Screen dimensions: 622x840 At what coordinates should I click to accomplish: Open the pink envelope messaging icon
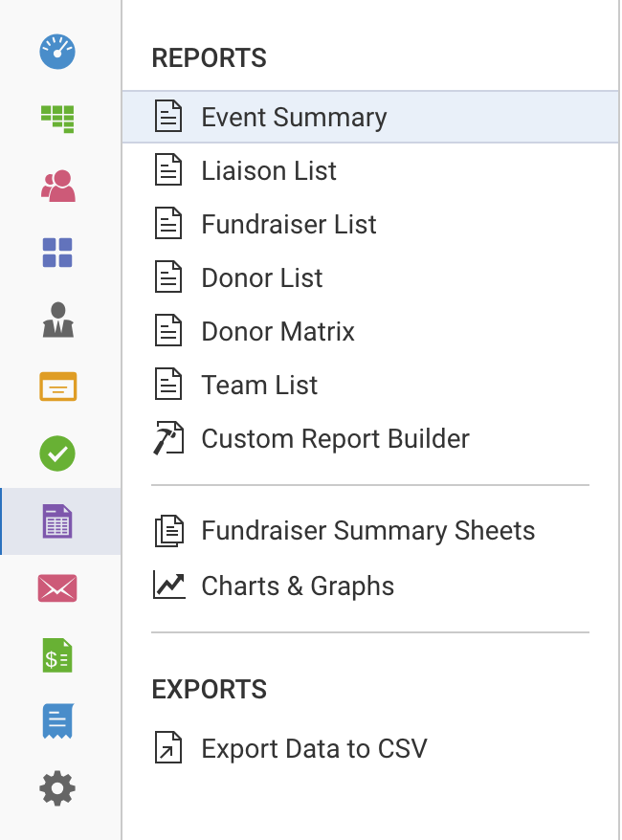click(x=57, y=587)
